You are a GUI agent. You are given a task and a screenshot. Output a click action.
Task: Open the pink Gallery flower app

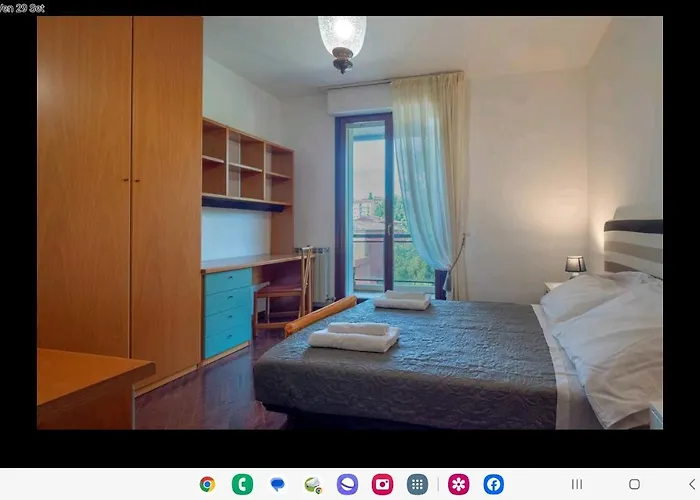pyautogui.click(x=458, y=484)
